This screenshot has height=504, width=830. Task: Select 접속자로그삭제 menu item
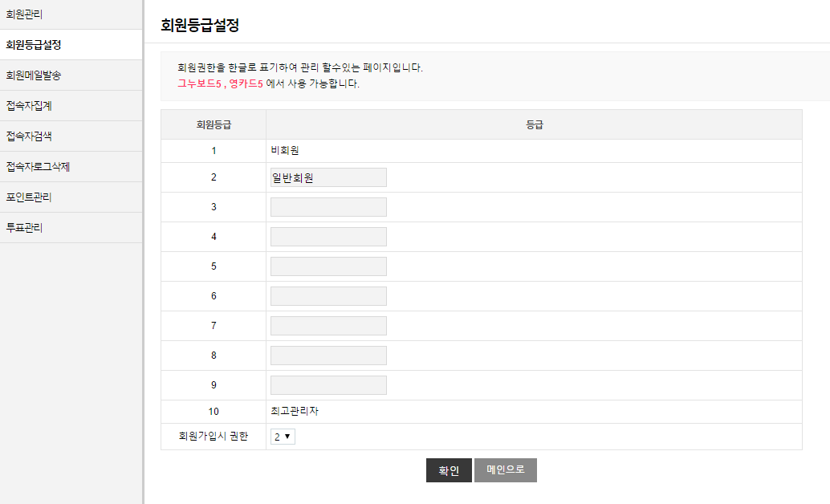pos(38,166)
